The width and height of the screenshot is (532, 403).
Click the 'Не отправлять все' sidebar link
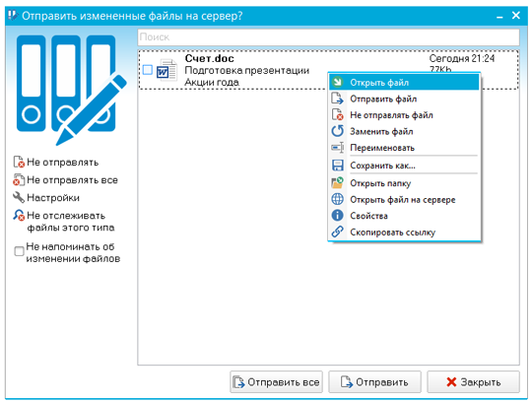65,179
